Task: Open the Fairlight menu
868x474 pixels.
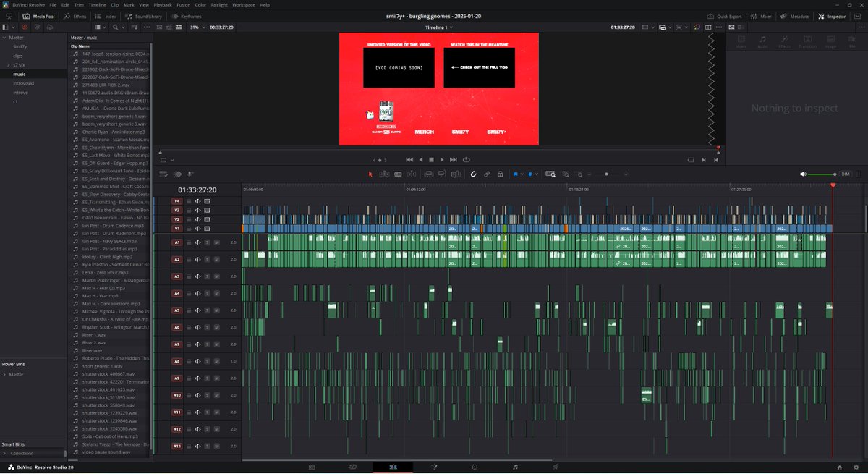Action: 219,4
